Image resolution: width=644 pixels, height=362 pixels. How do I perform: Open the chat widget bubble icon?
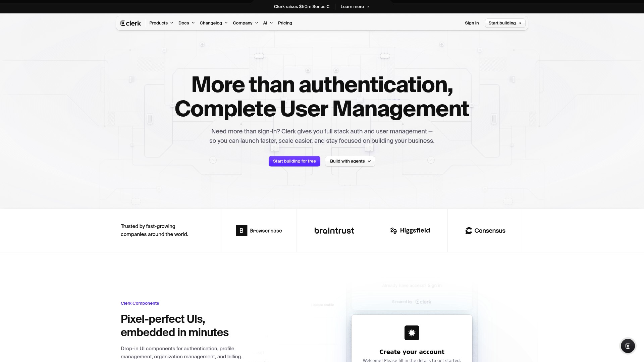coord(628,346)
